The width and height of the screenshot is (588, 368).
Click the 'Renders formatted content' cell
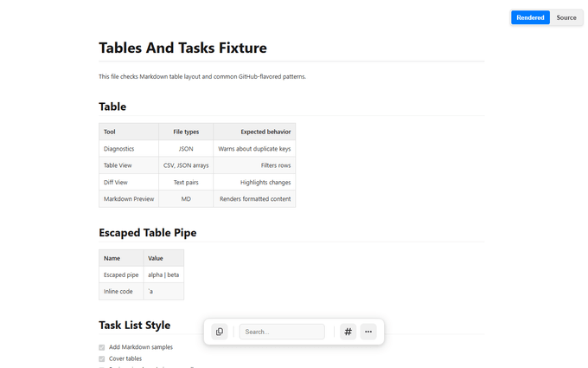254,198
